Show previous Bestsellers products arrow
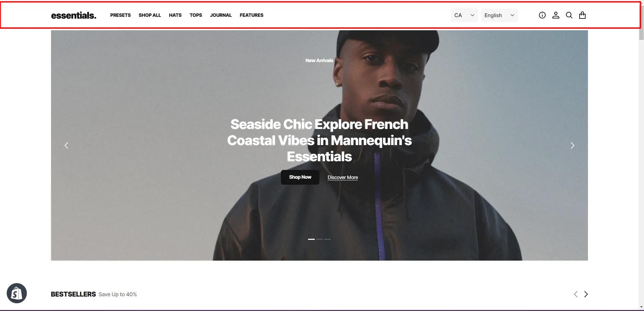 576,294
